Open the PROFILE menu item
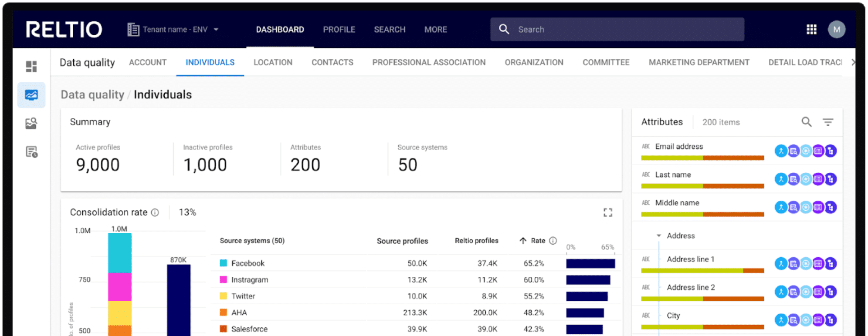 (339, 30)
